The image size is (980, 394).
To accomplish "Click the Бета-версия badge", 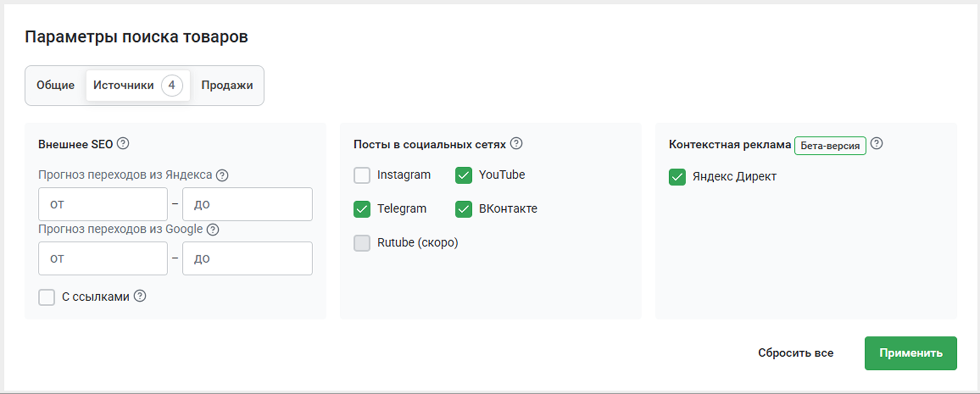I will (830, 146).
